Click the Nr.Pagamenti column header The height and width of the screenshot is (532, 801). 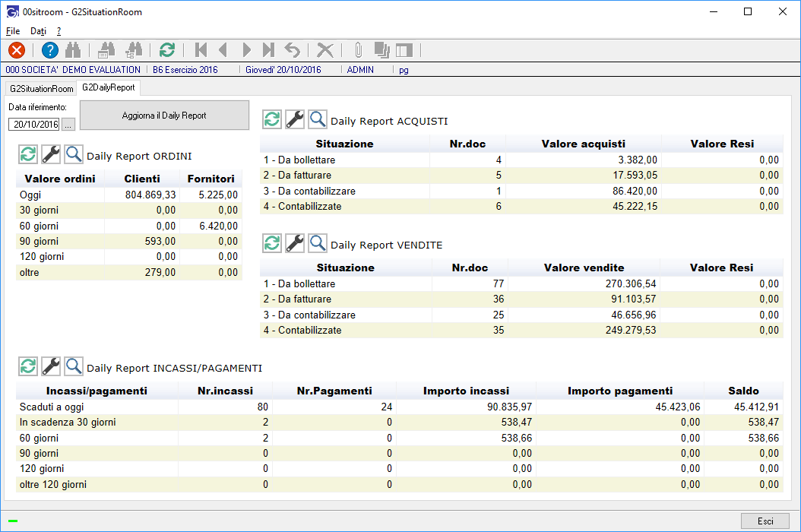pyautogui.click(x=334, y=391)
